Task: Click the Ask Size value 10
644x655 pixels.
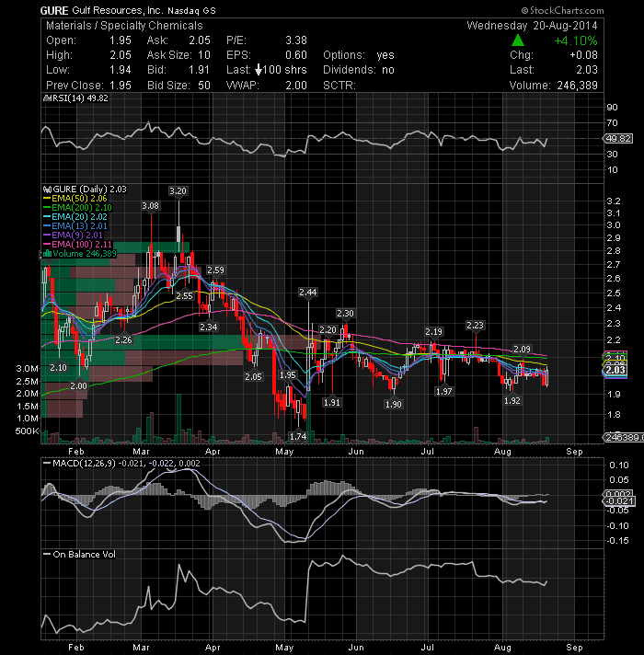Action: (x=204, y=55)
